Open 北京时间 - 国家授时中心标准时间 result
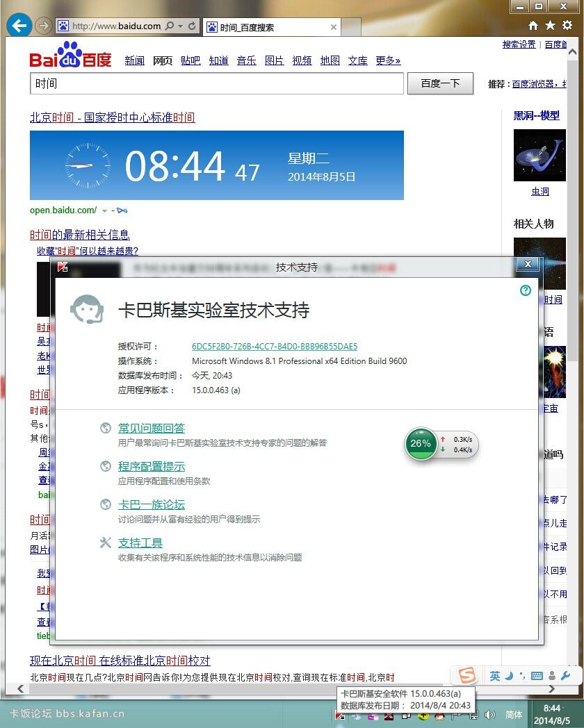This screenshot has height=728, width=584. pos(113,117)
